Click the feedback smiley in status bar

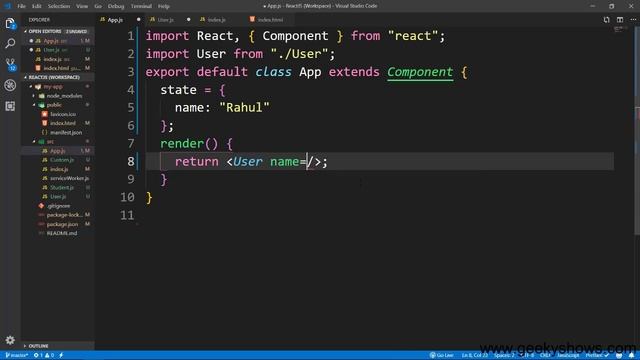click(619, 355)
